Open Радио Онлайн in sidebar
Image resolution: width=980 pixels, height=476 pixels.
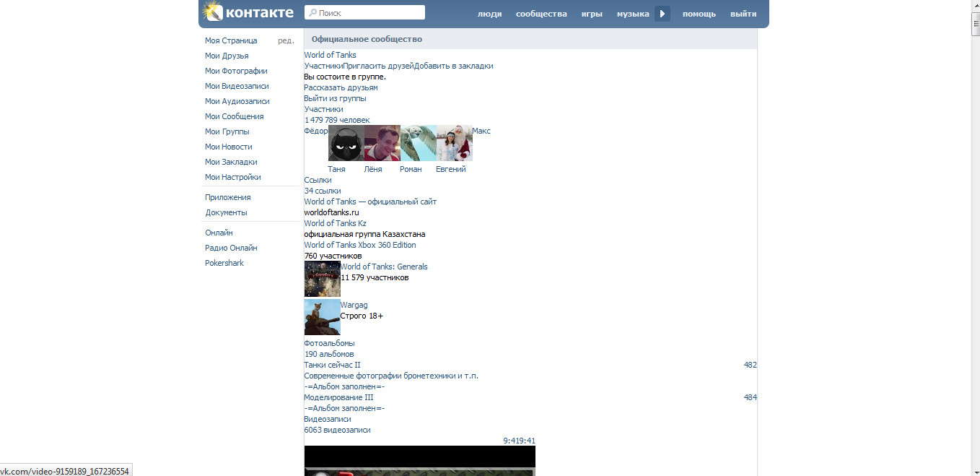coord(231,248)
